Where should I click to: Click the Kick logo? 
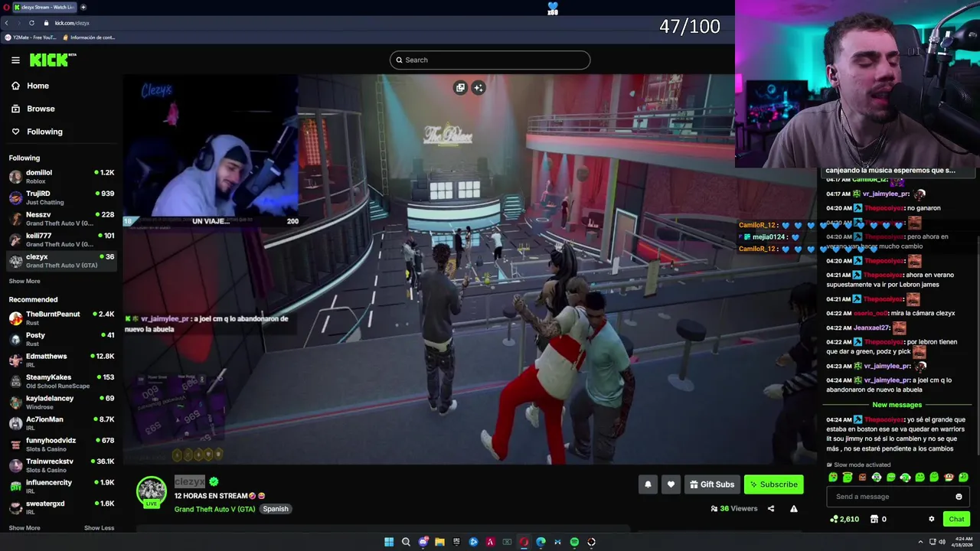point(53,60)
